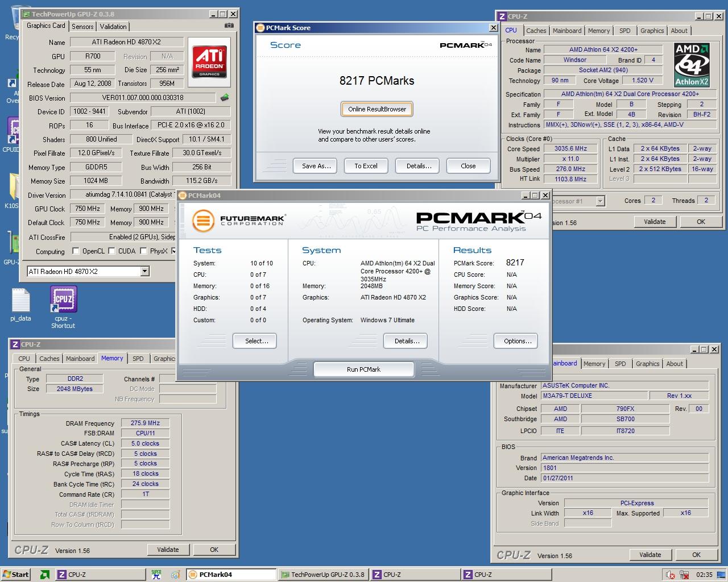Click PCMark Score dialog title icon
The width and height of the screenshot is (728, 582).
pos(260,27)
